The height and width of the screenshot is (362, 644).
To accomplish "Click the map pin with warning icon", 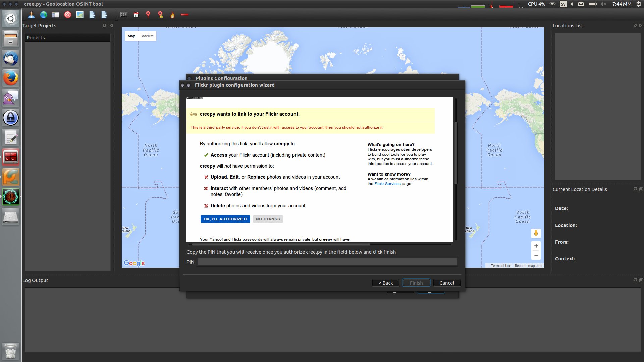I will (x=160, y=15).
